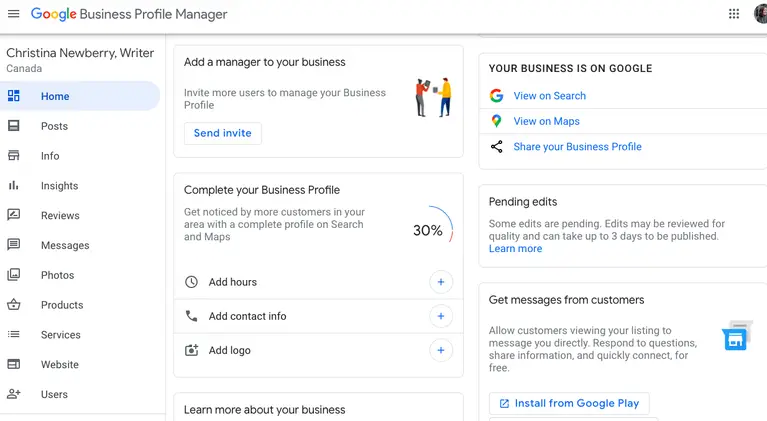Open the Reviews section

point(60,216)
